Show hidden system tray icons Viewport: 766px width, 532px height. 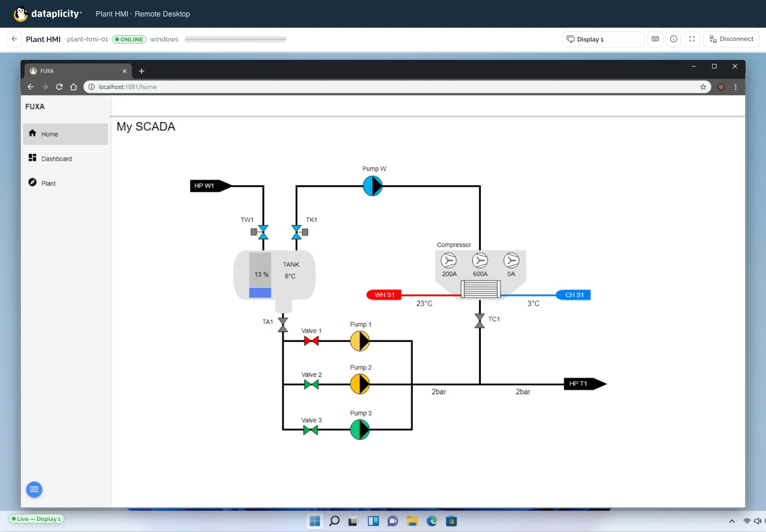pyautogui.click(x=732, y=521)
